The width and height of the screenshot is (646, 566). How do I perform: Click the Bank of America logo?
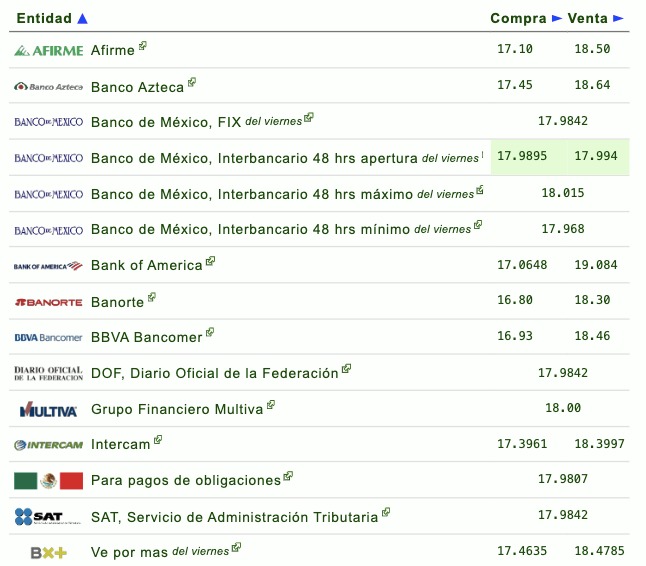click(49, 266)
